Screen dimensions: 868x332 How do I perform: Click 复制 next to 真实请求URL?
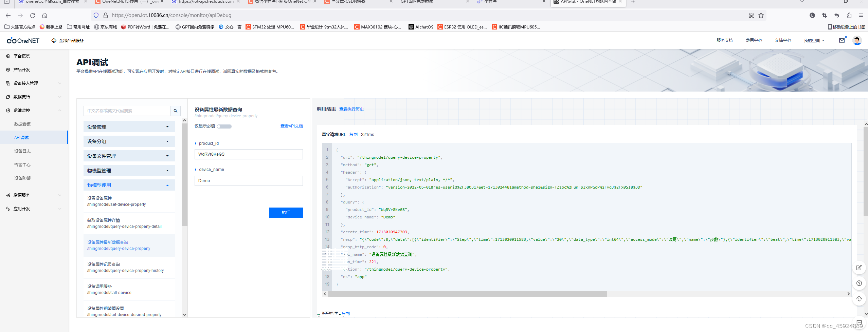click(354, 135)
